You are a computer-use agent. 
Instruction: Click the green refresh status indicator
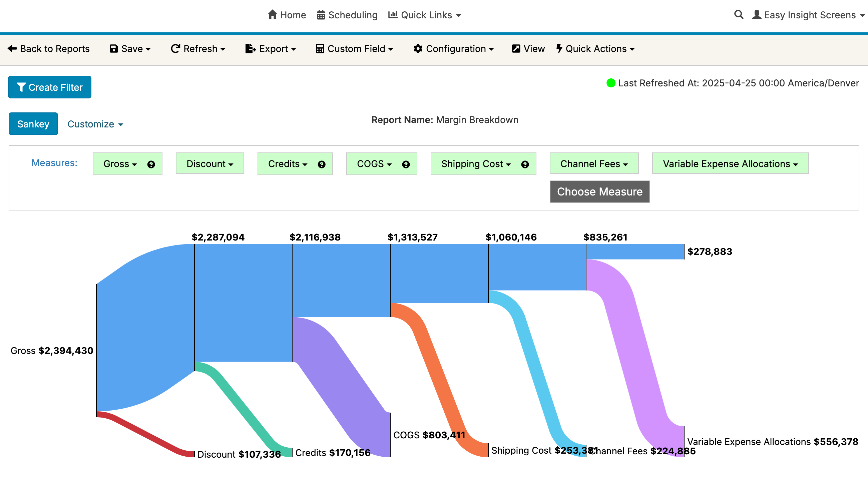point(610,83)
